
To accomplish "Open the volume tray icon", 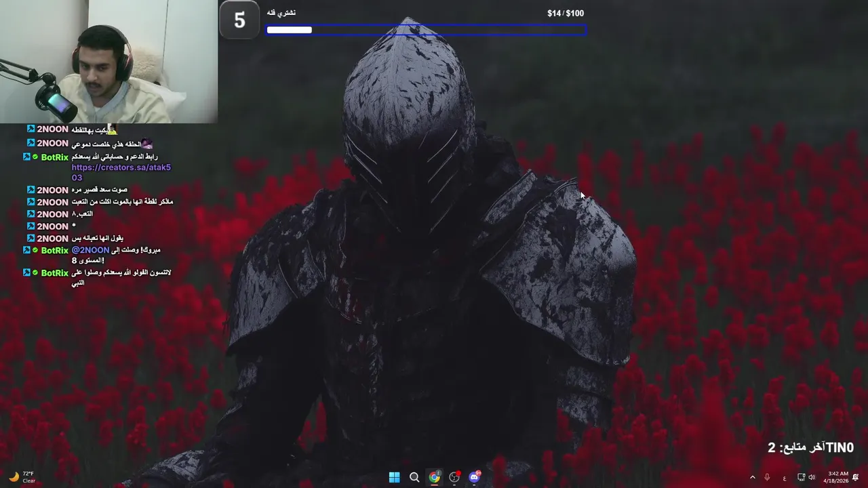I will click(x=812, y=478).
